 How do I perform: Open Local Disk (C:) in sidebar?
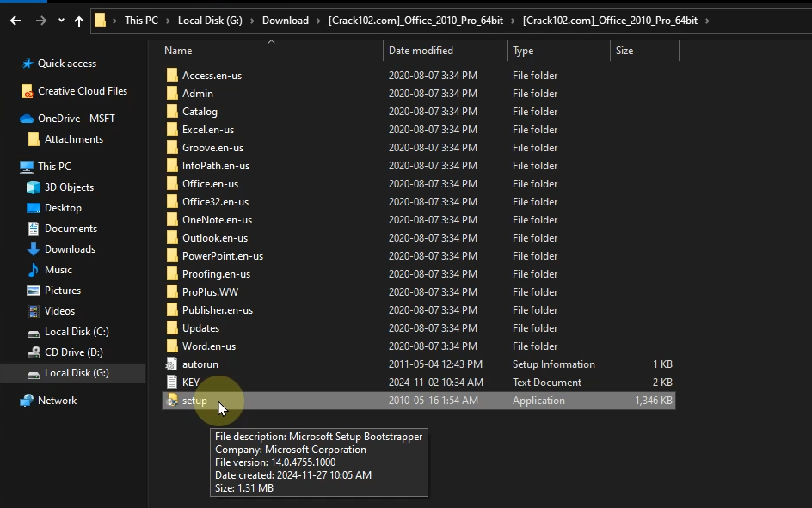pyautogui.click(x=76, y=332)
